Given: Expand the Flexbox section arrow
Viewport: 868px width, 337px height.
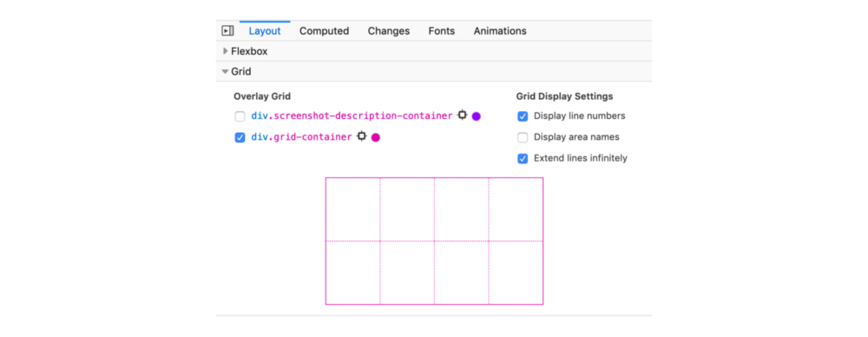Looking at the screenshot, I should click(x=226, y=51).
